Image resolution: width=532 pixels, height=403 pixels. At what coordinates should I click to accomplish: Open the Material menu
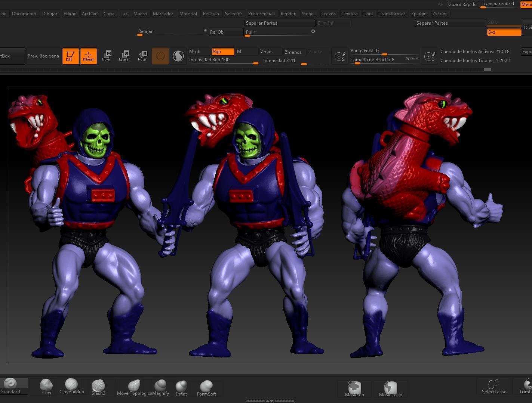pos(188,13)
